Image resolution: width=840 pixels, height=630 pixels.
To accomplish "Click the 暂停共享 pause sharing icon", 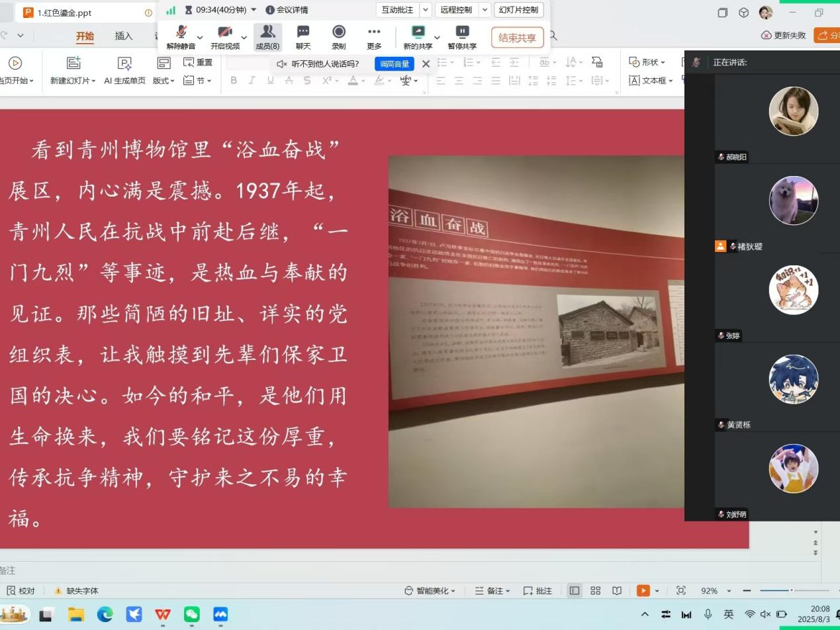I will [x=462, y=32].
